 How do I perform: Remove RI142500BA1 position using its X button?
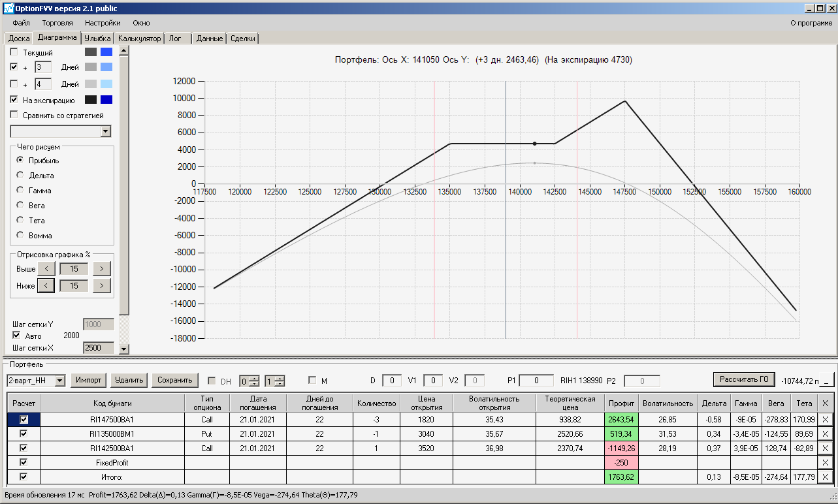click(x=824, y=448)
